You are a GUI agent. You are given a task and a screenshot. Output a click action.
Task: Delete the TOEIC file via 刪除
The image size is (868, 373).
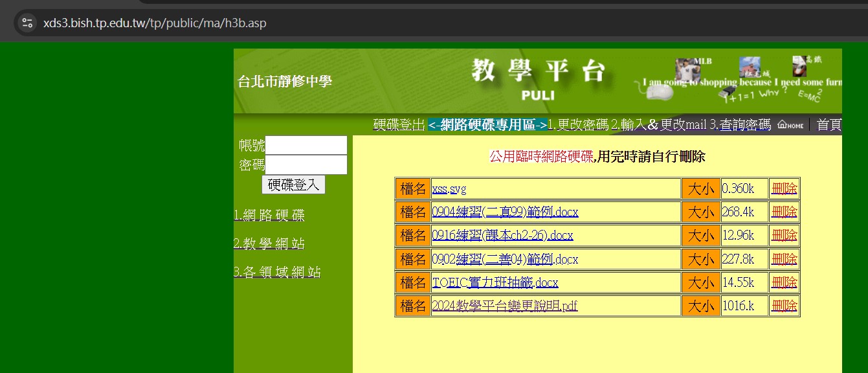pos(784,283)
